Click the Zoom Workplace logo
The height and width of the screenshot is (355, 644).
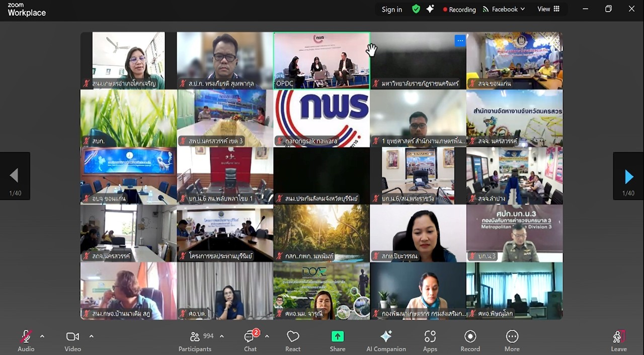(x=27, y=10)
